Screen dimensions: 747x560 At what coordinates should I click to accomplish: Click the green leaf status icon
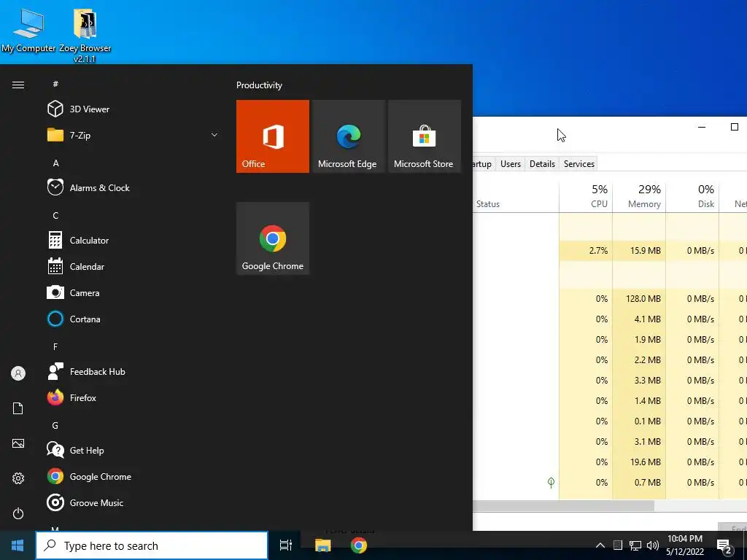click(551, 483)
